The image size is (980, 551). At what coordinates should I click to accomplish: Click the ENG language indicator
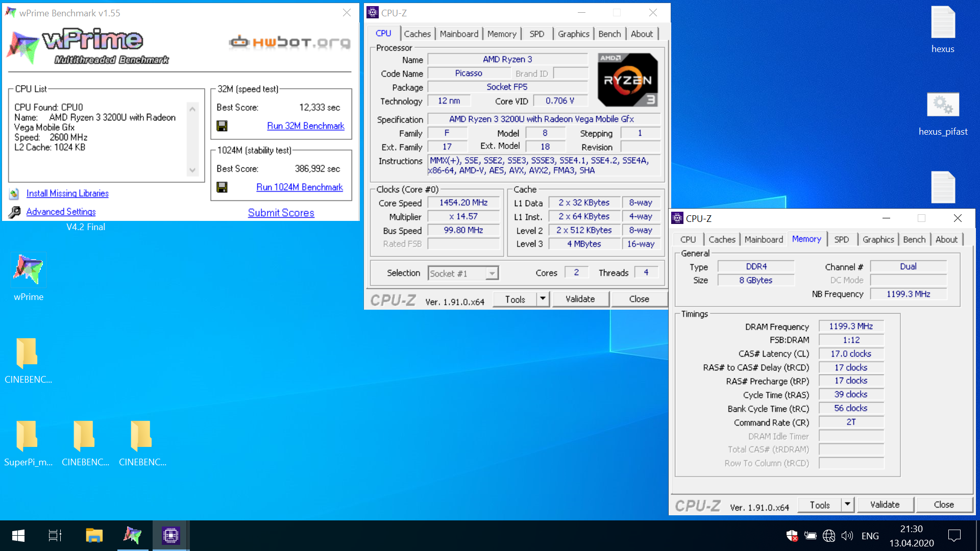(x=870, y=536)
